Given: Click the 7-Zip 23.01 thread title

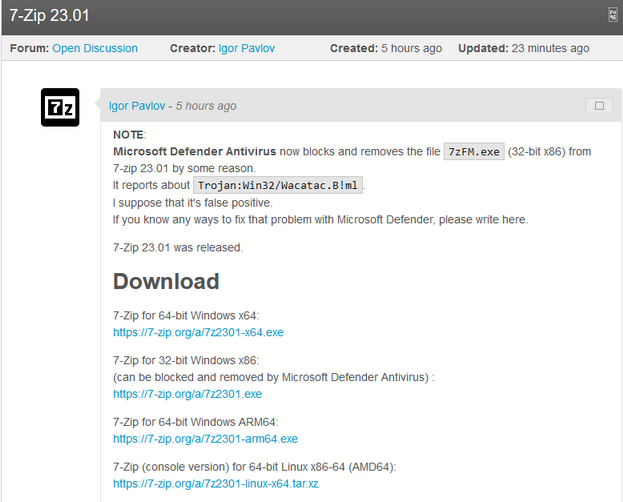Looking at the screenshot, I should tap(49, 16).
